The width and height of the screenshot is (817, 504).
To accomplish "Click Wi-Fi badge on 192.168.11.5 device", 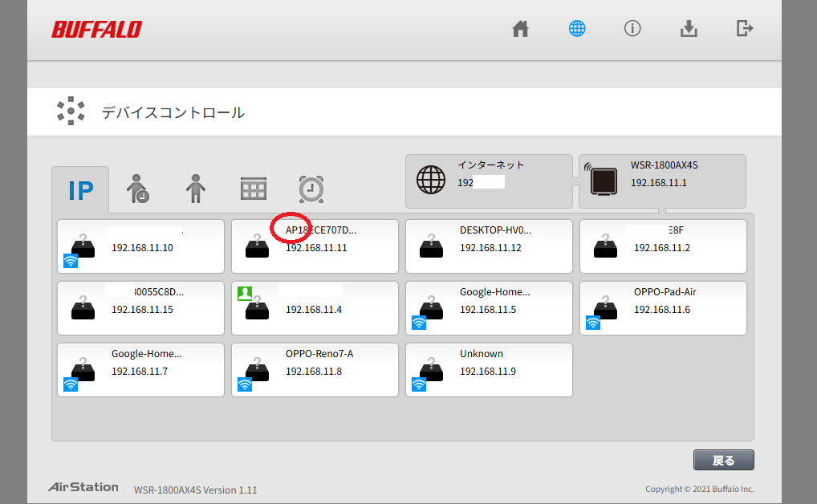I will click(419, 323).
